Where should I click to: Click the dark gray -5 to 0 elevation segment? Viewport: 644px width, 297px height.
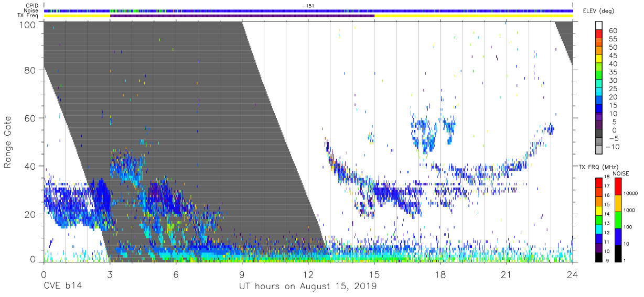[600, 134]
